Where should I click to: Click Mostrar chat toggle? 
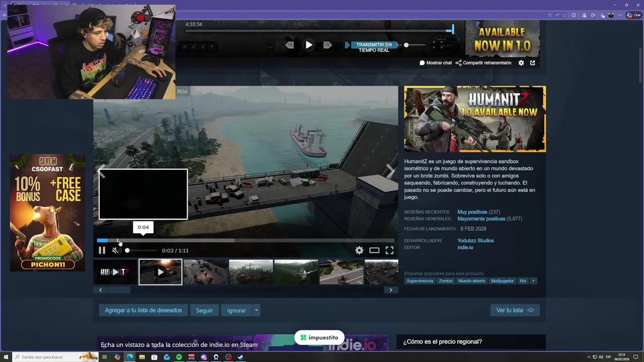(x=436, y=63)
